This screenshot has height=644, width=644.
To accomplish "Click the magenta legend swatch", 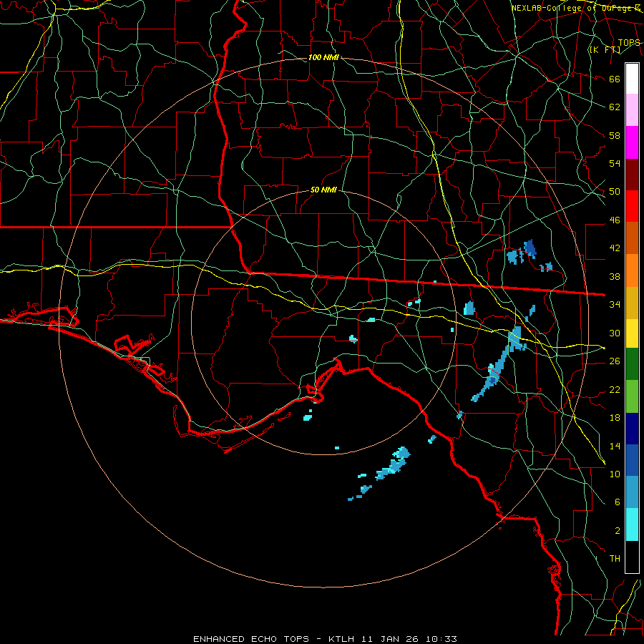I will point(632,142).
